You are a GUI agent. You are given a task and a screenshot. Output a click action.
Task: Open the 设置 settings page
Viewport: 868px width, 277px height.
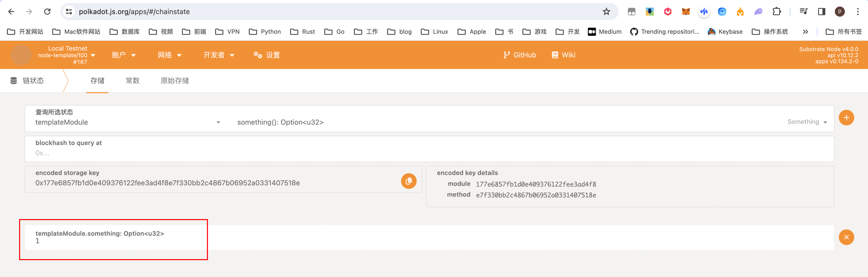[267, 55]
